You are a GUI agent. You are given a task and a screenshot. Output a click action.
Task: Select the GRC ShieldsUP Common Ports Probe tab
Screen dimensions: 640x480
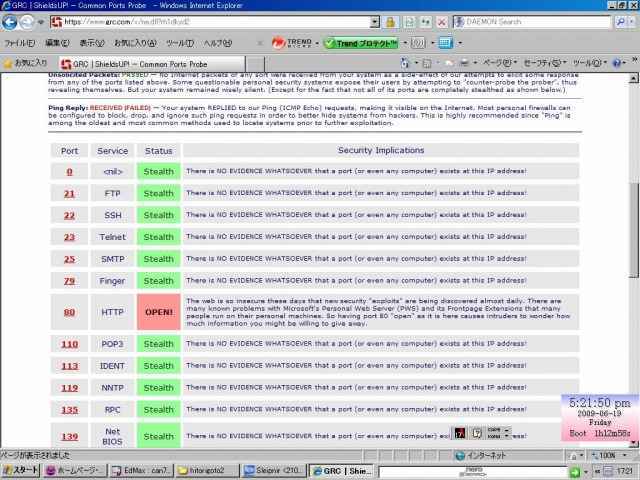pos(151,64)
